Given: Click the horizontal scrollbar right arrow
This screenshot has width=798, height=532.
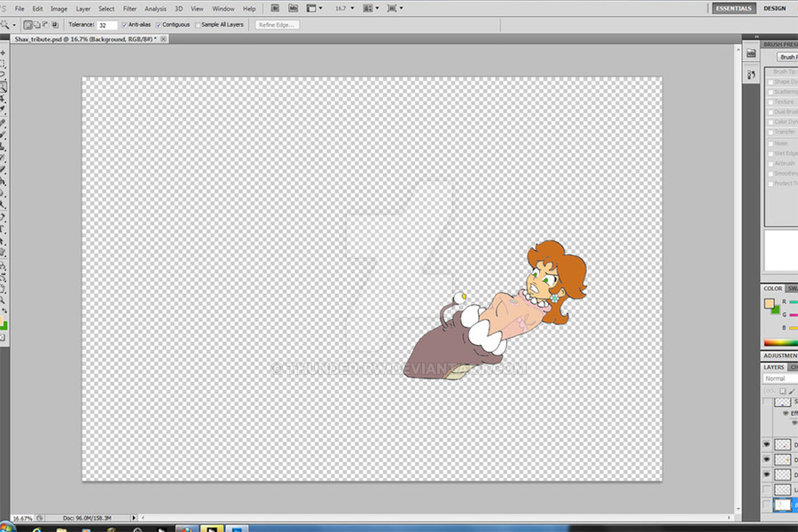Looking at the screenshot, I should [x=730, y=518].
